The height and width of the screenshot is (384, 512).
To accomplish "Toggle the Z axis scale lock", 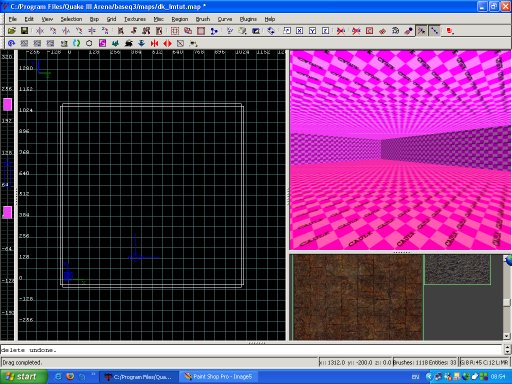I will pos(325,31).
